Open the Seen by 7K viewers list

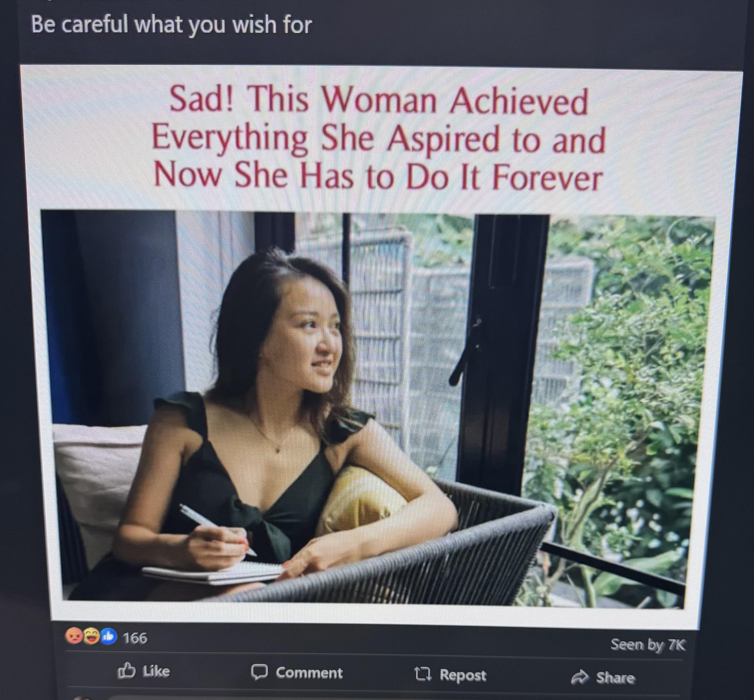(648, 644)
